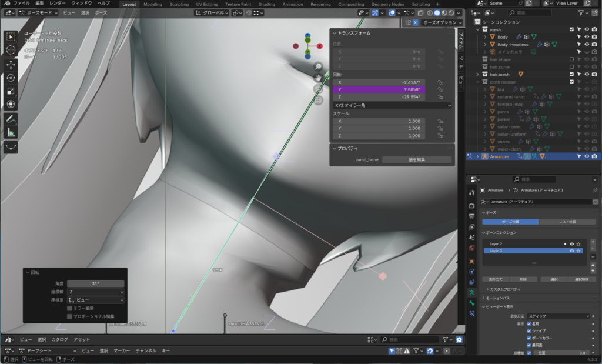Select the Rotate tool in the toolbar
This screenshot has height=364, width=602.
point(11,78)
